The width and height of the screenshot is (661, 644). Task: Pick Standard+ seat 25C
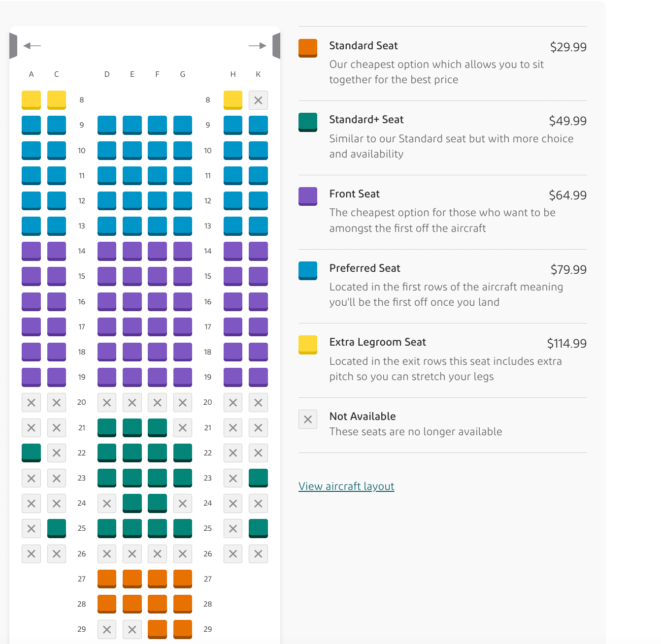(x=57, y=528)
